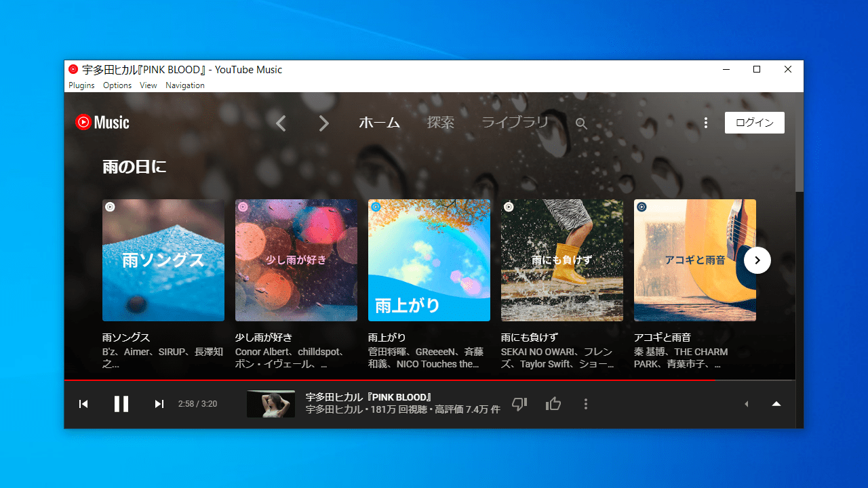The height and width of the screenshot is (488, 868).
Task: Maximize the YouTube Music window
Action: click(757, 69)
